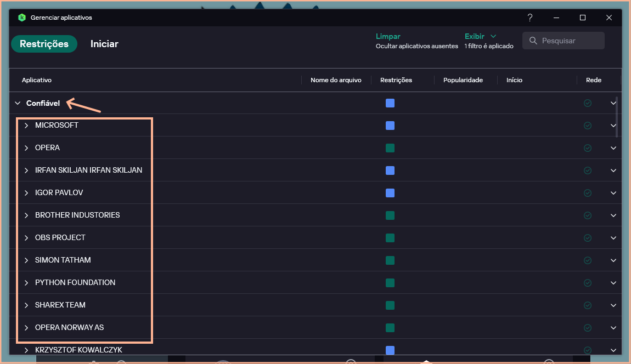The width and height of the screenshot is (631, 364).
Task: Expand the KRZYSZTOF KOWALCZYK group
Action: pos(26,350)
